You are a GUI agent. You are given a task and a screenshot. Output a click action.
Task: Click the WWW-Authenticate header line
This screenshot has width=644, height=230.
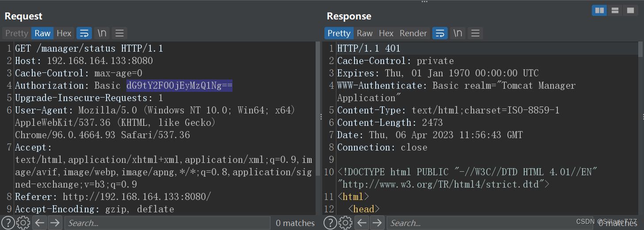click(x=456, y=91)
